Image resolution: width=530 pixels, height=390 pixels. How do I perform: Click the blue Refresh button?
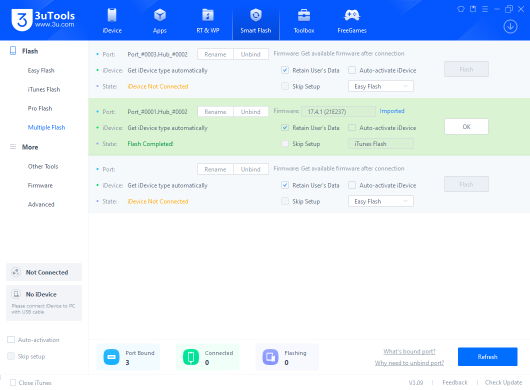(x=487, y=357)
